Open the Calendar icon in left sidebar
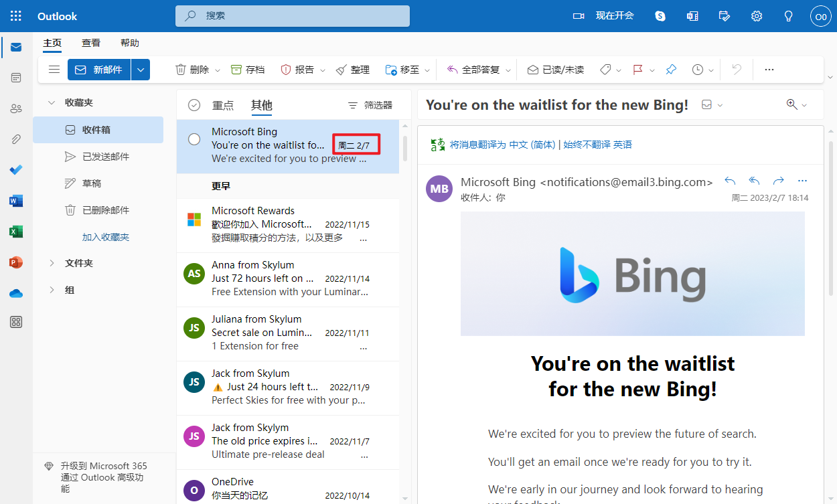Screen dimensions: 837x504 pos(16,78)
